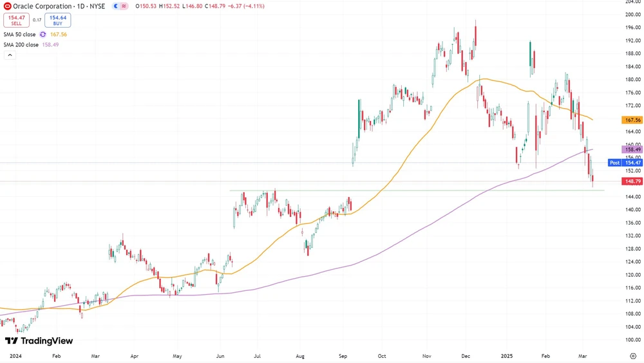Click the 100.00 price axis label
The width and height of the screenshot is (644, 363).
(x=633, y=340)
